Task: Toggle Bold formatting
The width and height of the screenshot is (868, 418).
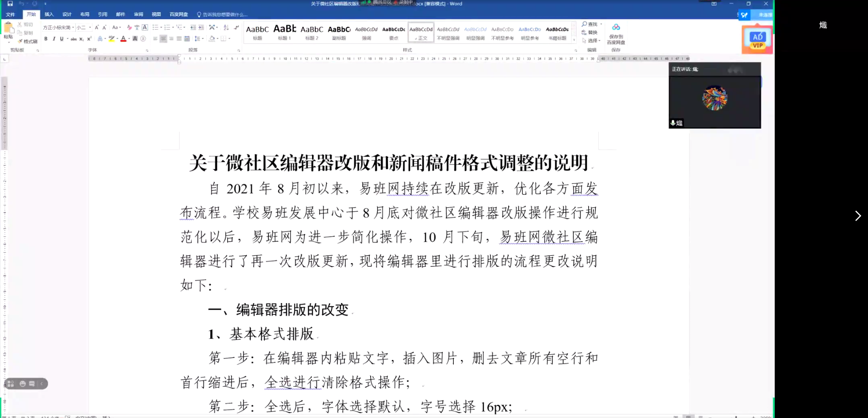Action: tap(46, 39)
